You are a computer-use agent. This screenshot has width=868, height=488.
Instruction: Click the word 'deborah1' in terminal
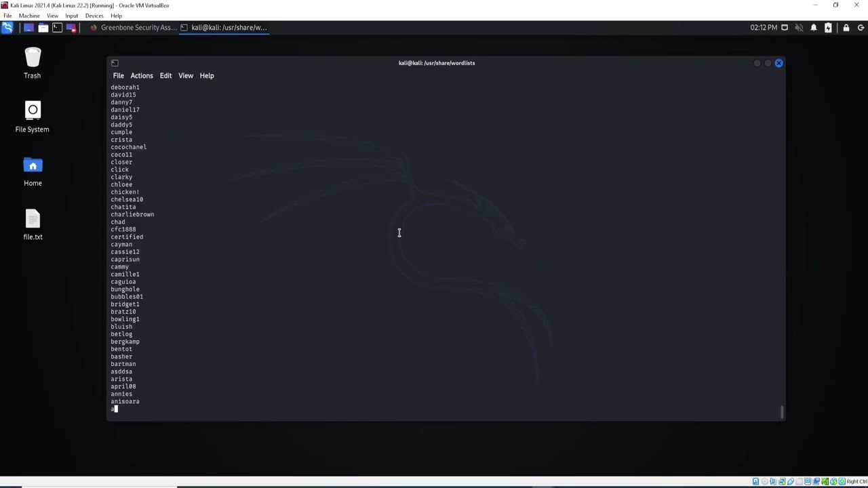125,87
